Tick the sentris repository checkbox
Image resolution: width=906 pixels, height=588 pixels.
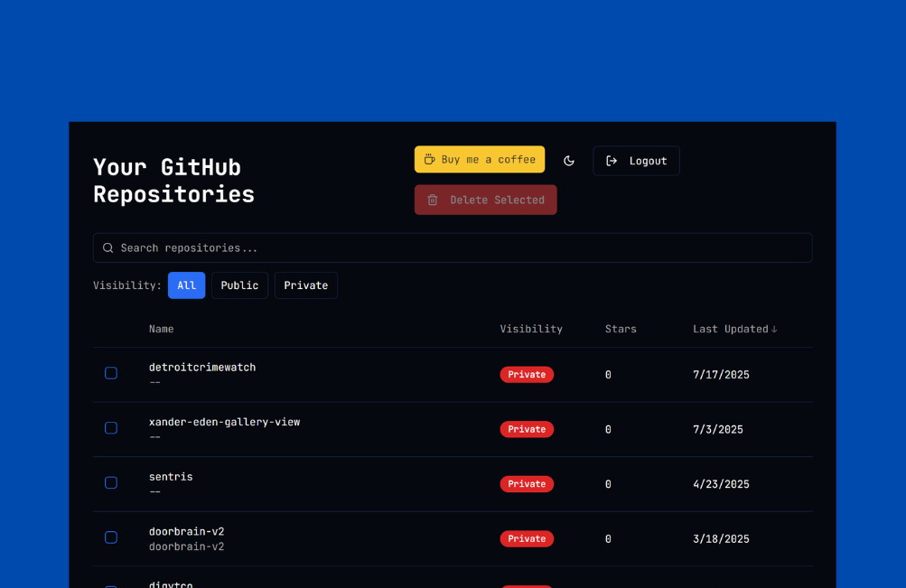pos(110,482)
